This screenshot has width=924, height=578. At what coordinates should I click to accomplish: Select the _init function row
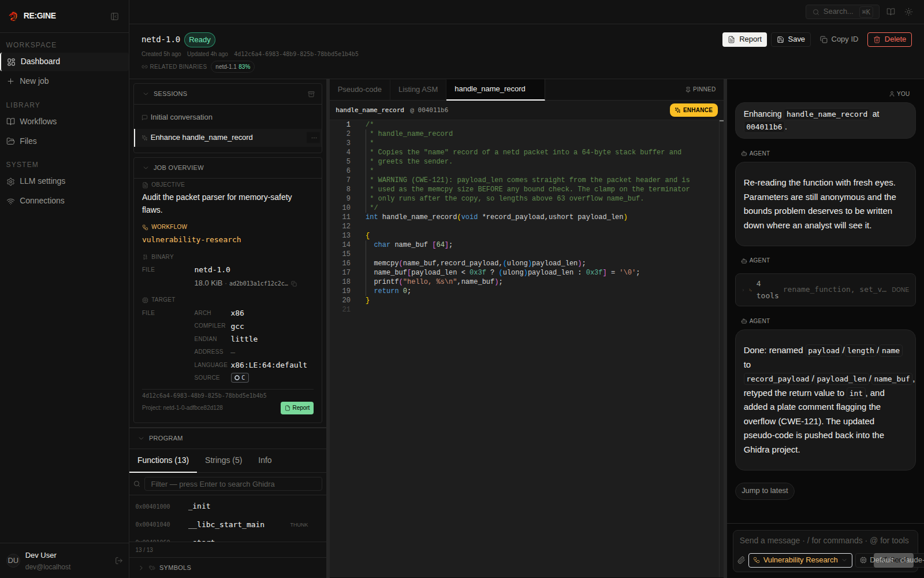[x=228, y=506]
